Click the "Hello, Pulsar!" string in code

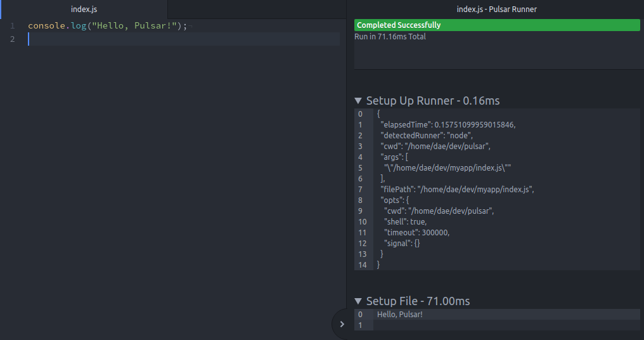(x=134, y=25)
